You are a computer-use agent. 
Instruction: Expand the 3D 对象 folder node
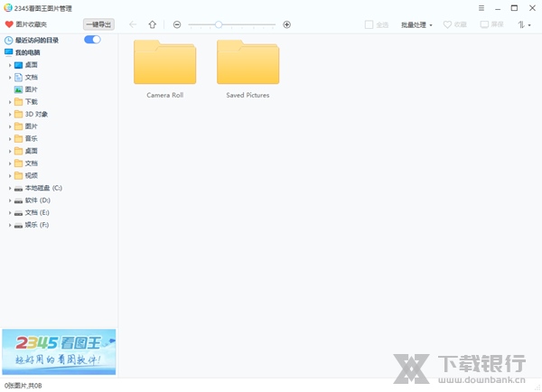[10, 115]
